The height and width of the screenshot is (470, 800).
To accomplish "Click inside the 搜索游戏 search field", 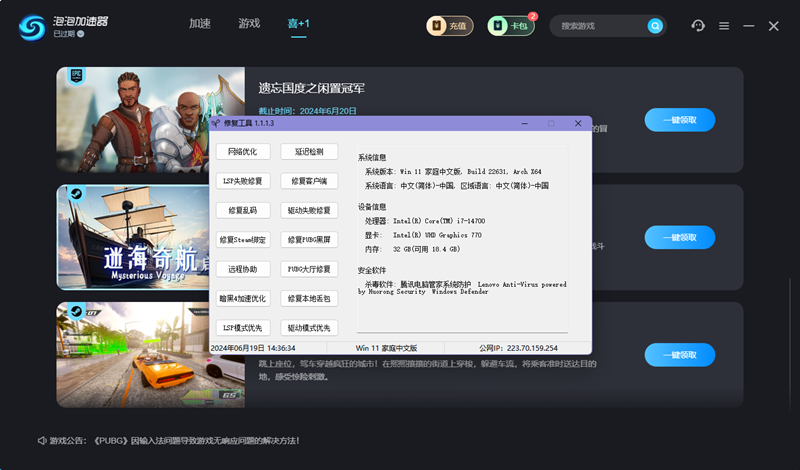I will click(x=595, y=26).
